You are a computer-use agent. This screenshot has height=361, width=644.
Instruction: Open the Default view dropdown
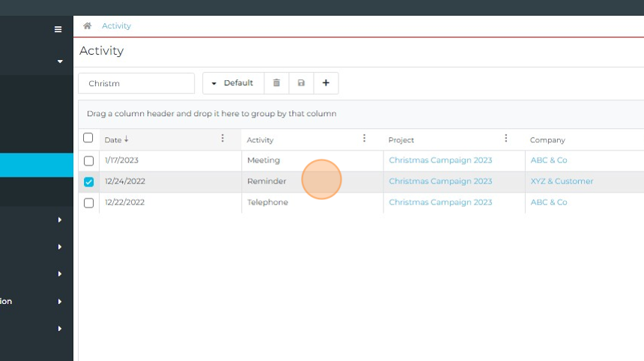(x=233, y=83)
